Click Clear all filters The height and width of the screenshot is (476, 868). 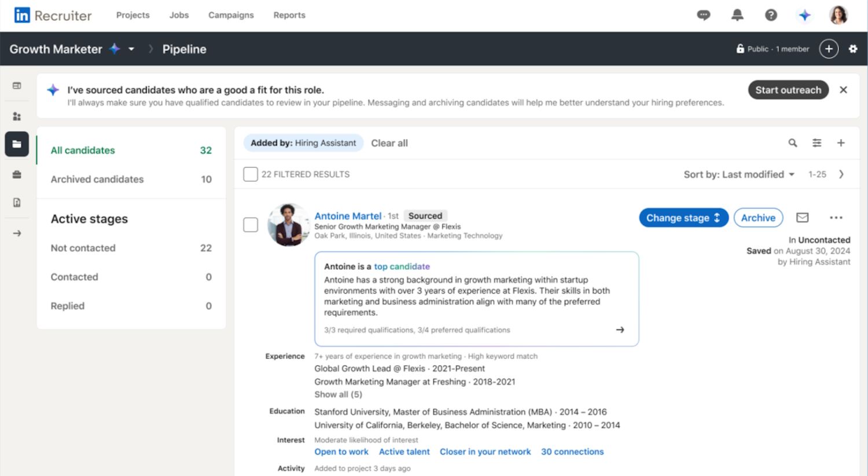(x=389, y=143)
